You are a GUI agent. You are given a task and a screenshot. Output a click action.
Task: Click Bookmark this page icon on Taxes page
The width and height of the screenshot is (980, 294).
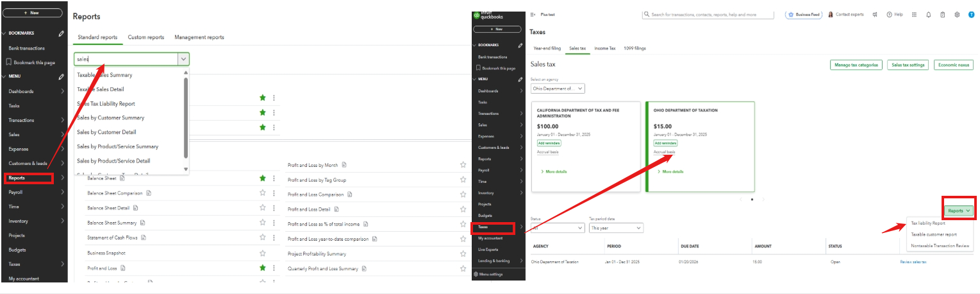(478, 68)
